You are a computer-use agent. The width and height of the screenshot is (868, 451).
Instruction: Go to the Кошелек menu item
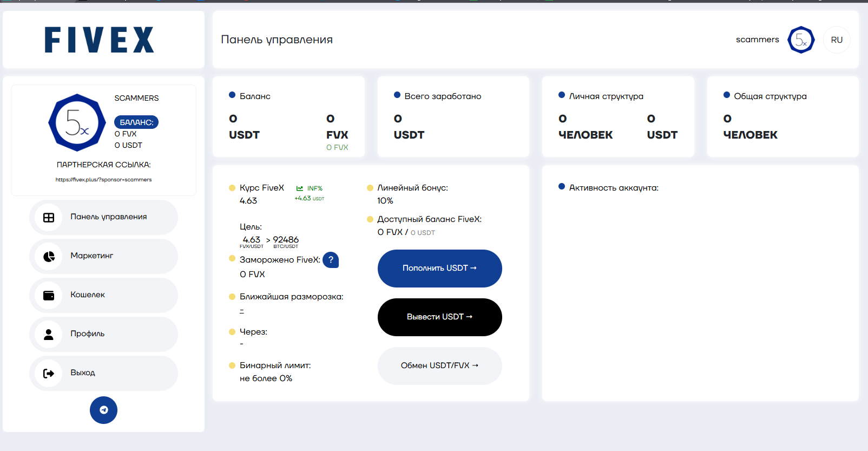pyautogui.click(x=88, y=295)
